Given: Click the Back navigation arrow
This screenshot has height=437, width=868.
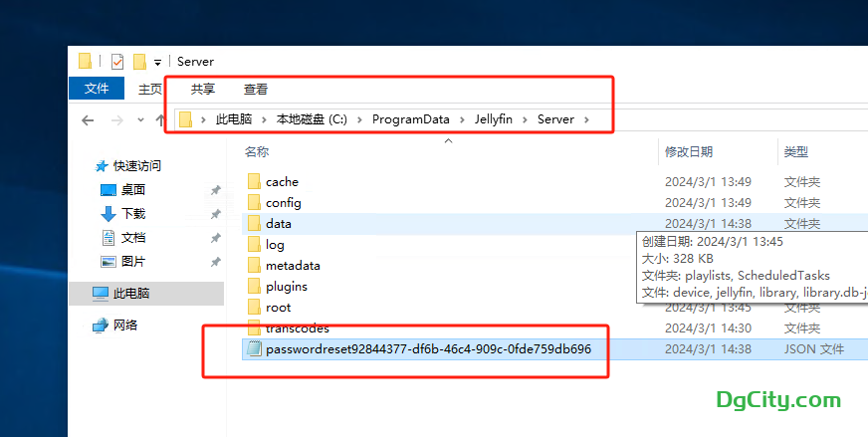Looking at the screenshot, I should (x=88, y=120).
